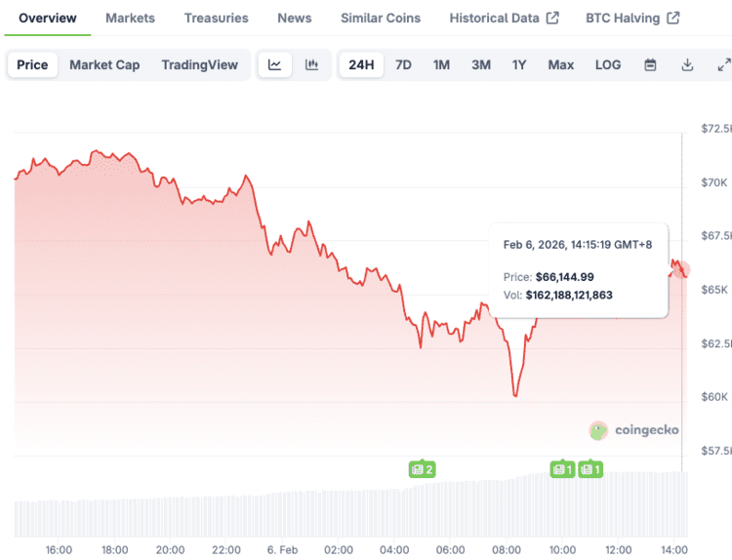Screen dimensions: 732x560
Task: Open BTC Halving link
Action: pos(632,18)
